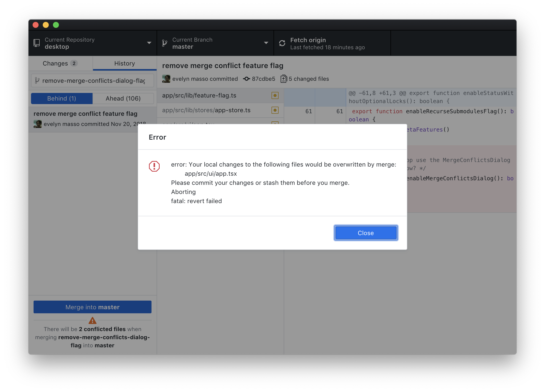Screen dimensions: 545x392
Task: Open the Current Branch dropdown
Action: [266, 43]
